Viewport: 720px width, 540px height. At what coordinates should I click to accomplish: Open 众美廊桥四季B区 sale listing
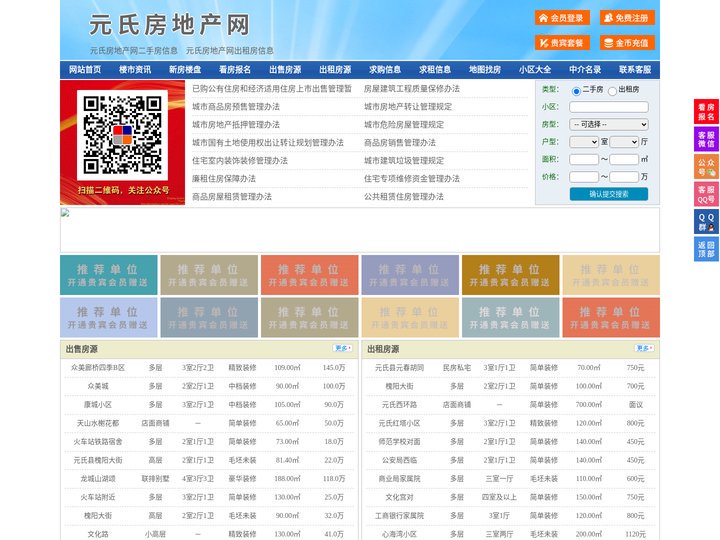pyautogui.click(x=98, y=368)
